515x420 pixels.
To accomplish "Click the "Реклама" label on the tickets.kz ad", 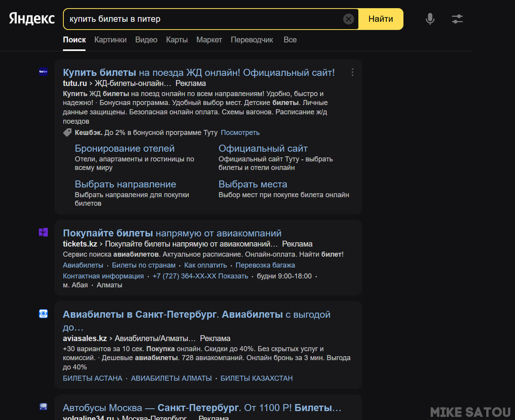I will tap(297, 244).
